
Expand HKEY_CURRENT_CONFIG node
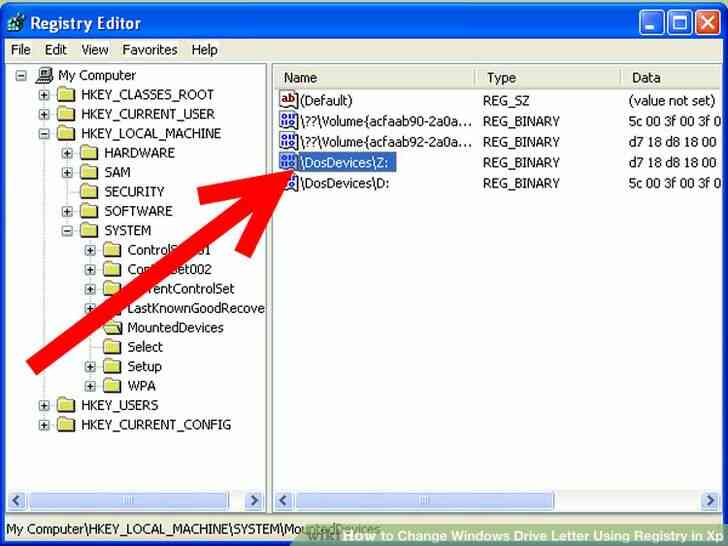(44, 425)
